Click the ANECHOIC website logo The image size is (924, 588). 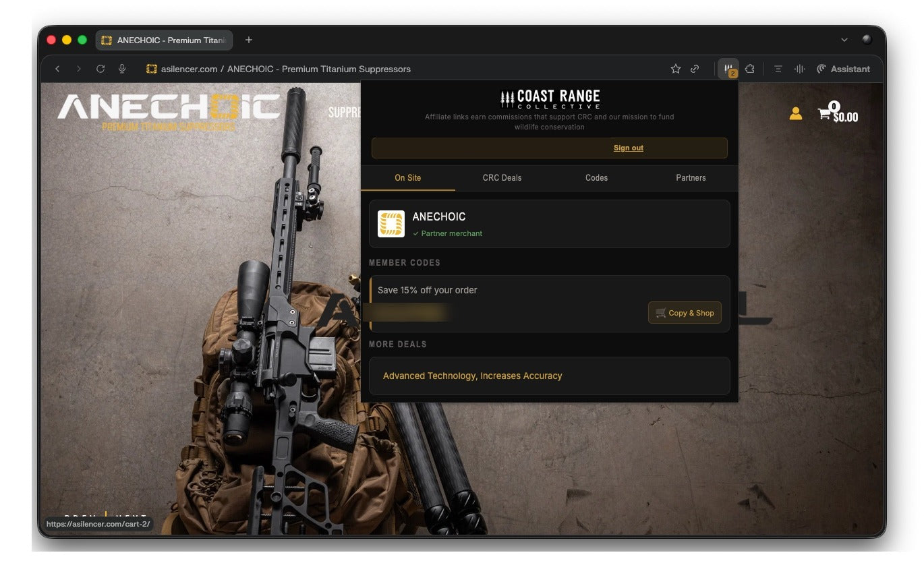pyautogui.click(x=169, y=107)
